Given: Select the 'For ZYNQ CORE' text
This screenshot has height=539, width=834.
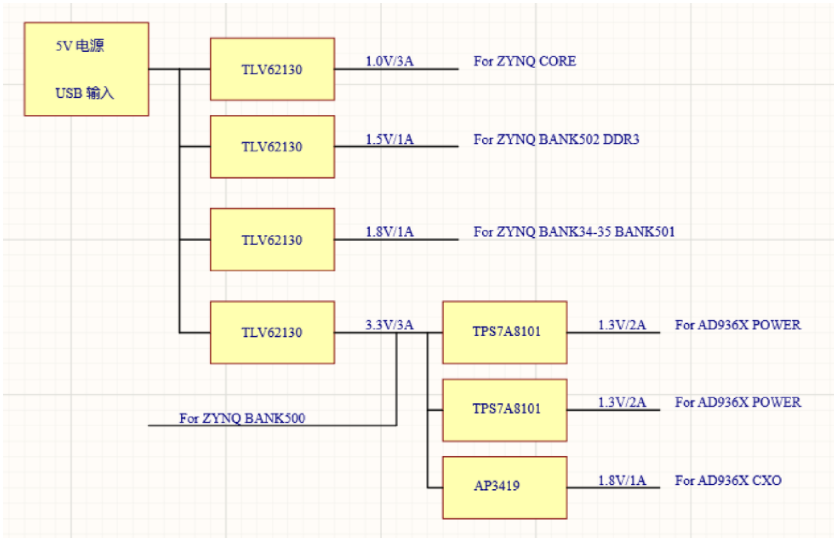Looking at the screenshot, I should pyautogui.click(x=525, y=61).
